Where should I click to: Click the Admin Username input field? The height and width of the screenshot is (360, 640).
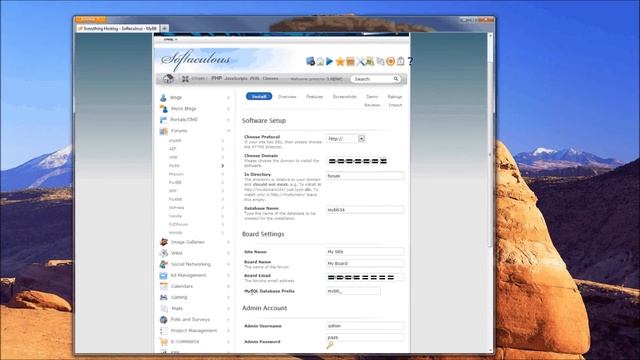tap(365, 326)
